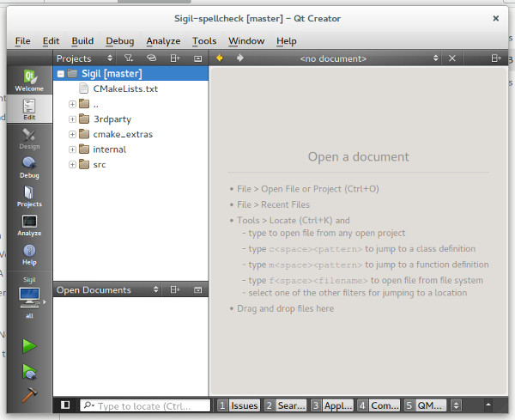515x420 pixels.
Task: Show Compile Output pane
Action: [379, 405]
